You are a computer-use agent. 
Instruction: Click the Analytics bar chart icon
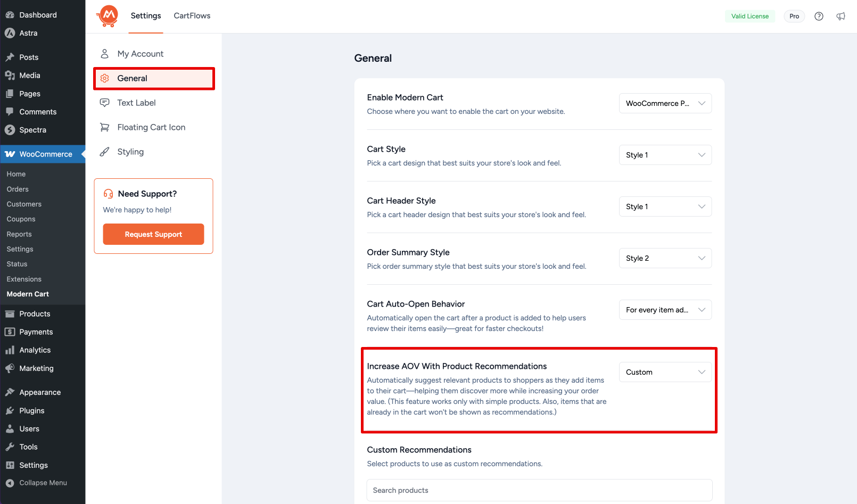[x=10, y=350]
